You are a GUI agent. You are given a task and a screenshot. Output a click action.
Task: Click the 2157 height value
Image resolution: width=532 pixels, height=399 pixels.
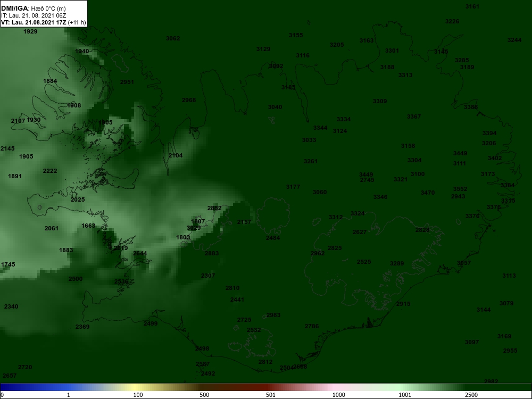coord(244,222)
